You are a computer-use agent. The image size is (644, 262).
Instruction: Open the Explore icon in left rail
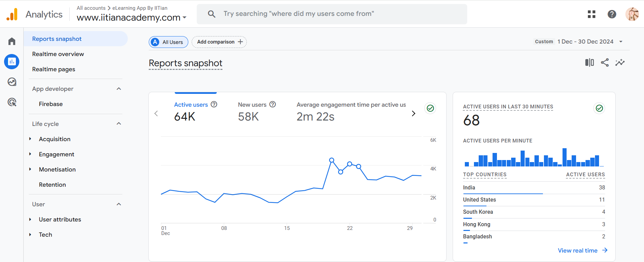click(x=12, y=82)
